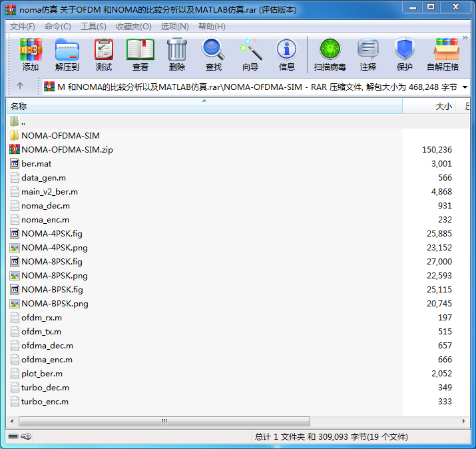476x449 pixels.
Task: Open the 收藏夹(O) menu
Action: [134, 27]
